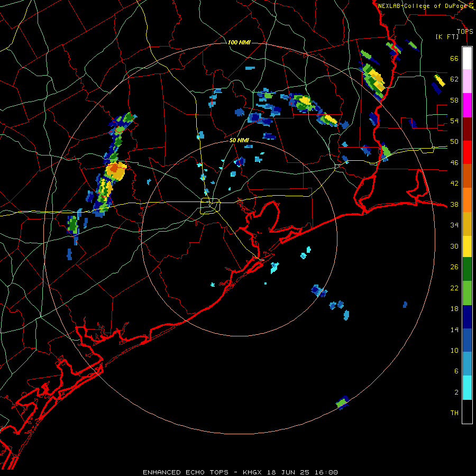Click the light blue legend swatch
The height and width of the screenshot is (476, 476).
pyautogui.click(x=467, y=364)
